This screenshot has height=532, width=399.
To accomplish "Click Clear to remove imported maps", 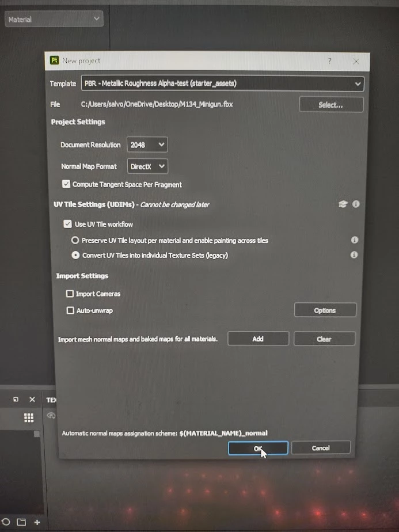I will point(324,339).
